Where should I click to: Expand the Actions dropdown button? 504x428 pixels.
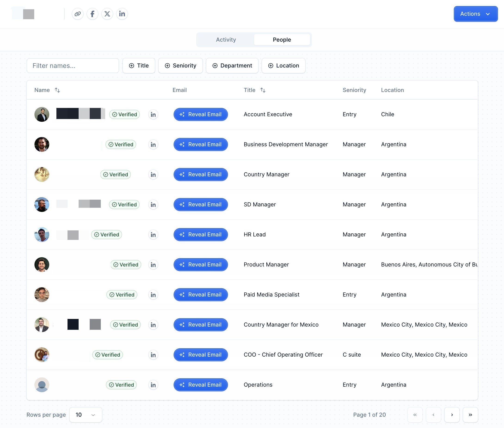[x=475, y=14]
